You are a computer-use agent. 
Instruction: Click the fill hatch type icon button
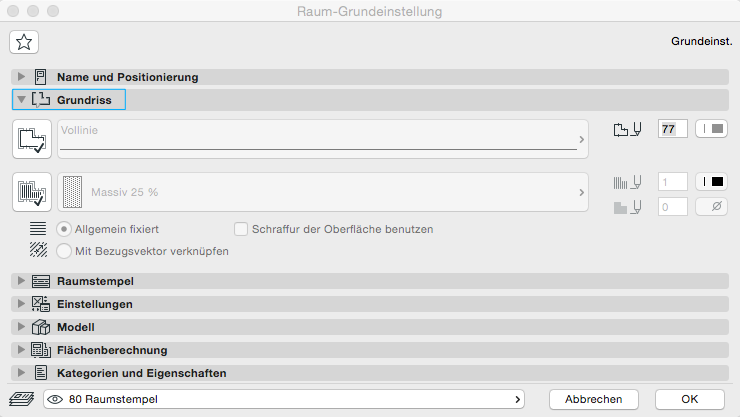[x=33, y=191]
